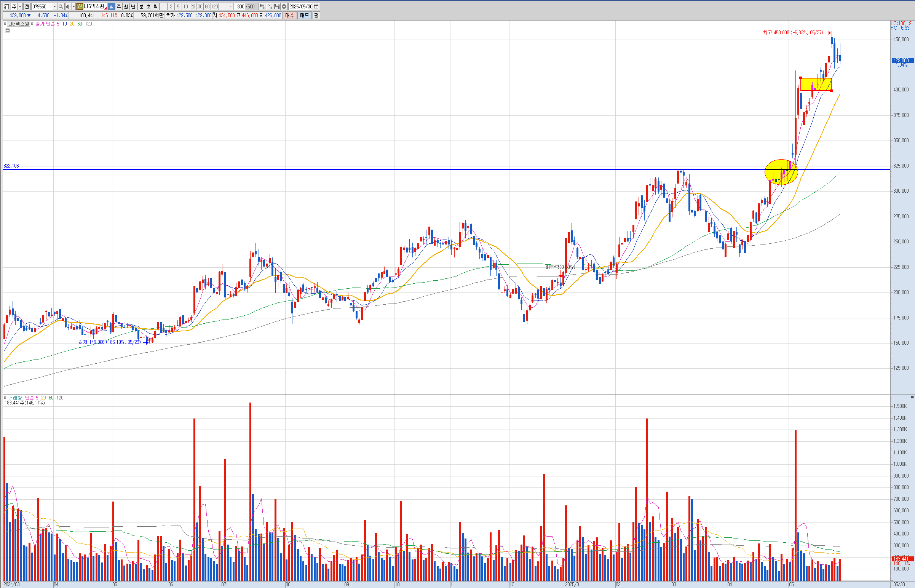Open the calendar date picker icon
The image size is (915, 588).
[x=316, y=6]
